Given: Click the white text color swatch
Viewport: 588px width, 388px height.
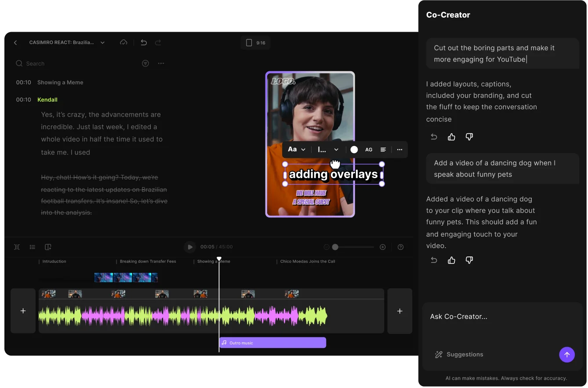Looking at the screenshot, I should pos(354,150).
